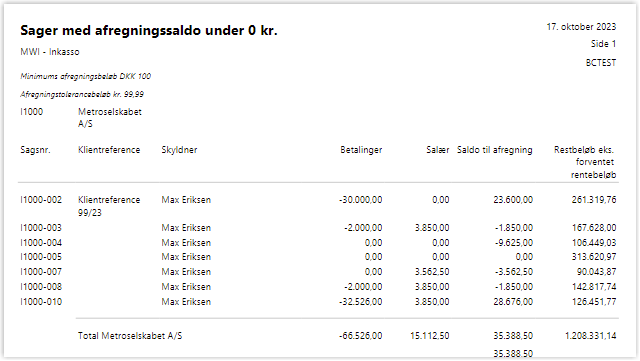This screenshot has height=361, width=640.
Task: Click the 'Skyldner' column header
Action: 179,150
